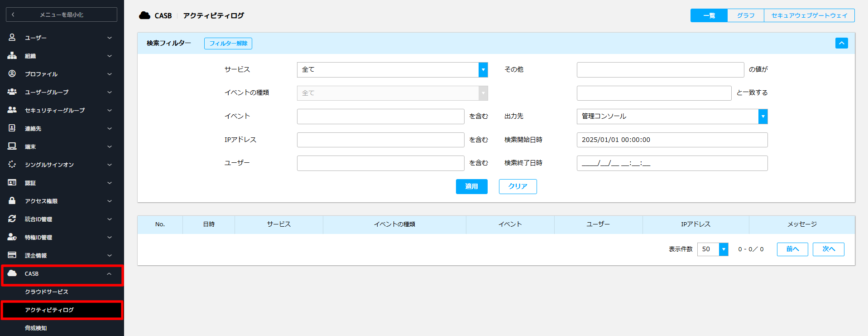Click the ユーザー person icon in sidebar

click(x=12, y=38)
